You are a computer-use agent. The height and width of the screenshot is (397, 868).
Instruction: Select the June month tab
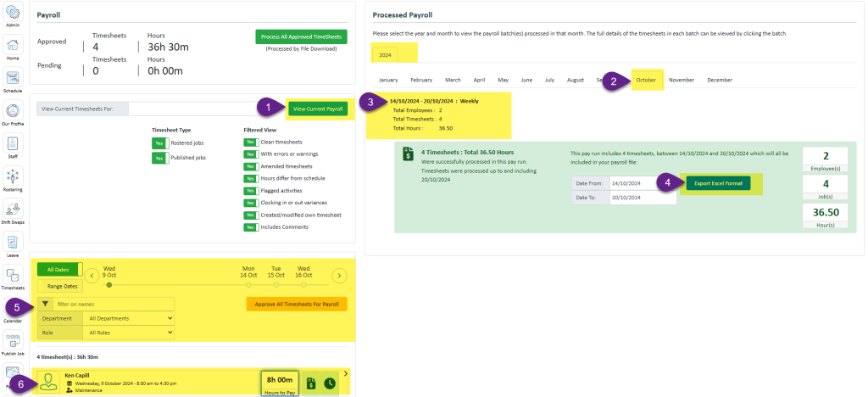pyautogui.click(x=526, y=80)
